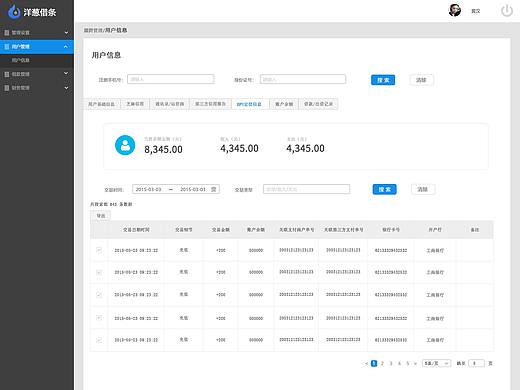The width and height of the screenshot is (520, 390).
Task: Tick the checkbox in the fourth table row
Action: (99, 318)
